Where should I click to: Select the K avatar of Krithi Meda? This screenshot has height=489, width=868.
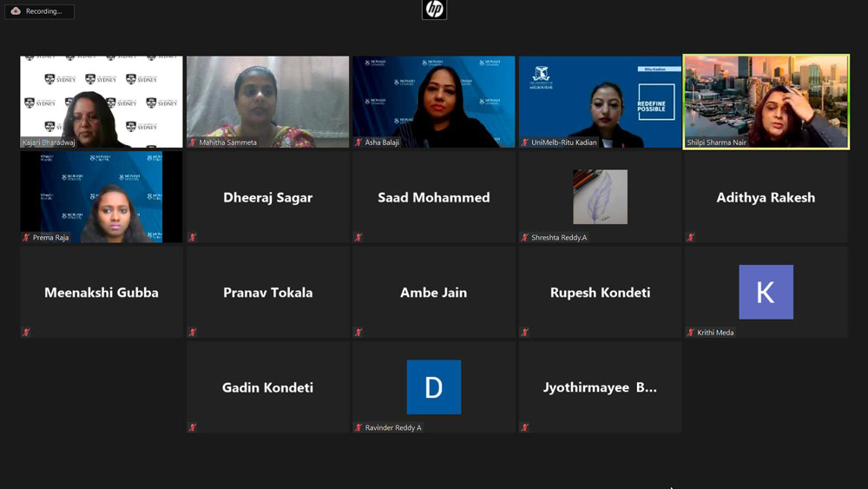tap(766, 292)
